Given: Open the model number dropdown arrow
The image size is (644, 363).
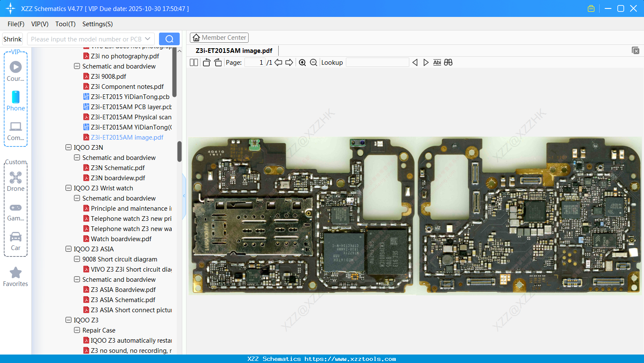Looking at the screenshot, I should click(x=148, y=39).
